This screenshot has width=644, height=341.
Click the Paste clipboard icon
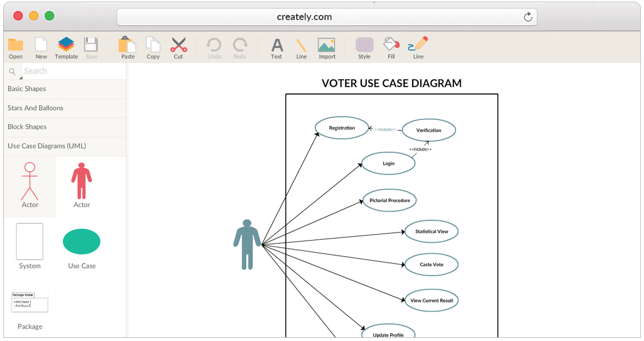(x=128, y=45)
